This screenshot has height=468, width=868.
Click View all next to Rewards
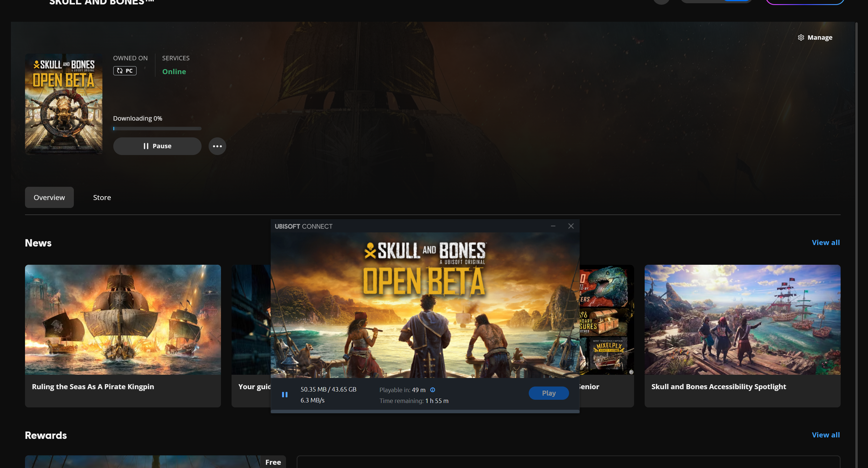coord(826,435)
